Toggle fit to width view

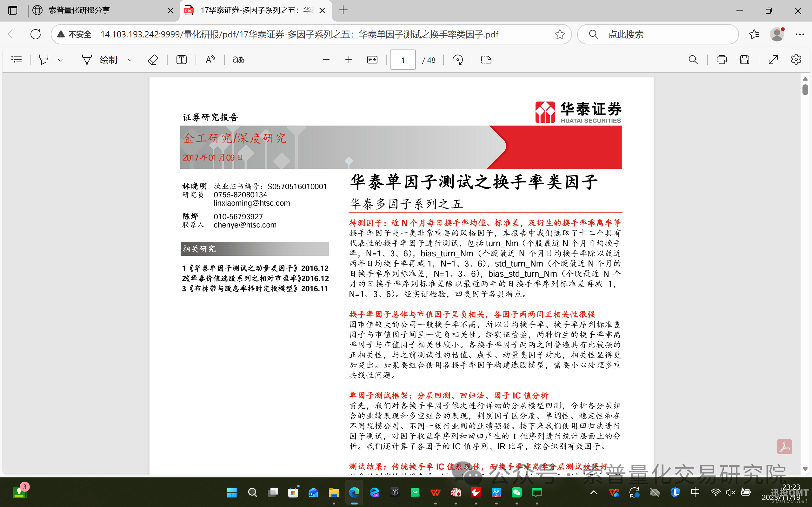point(372,59)
